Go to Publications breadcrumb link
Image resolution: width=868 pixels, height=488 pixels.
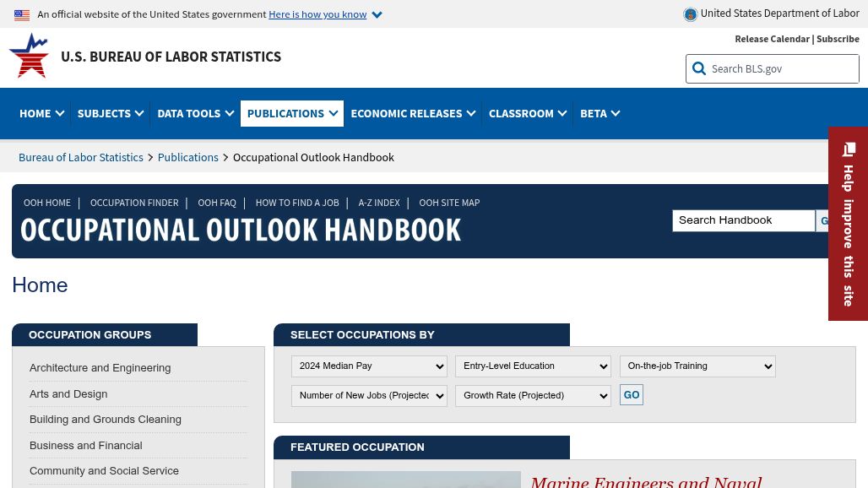pyautogui.click(x=188, y=157)
